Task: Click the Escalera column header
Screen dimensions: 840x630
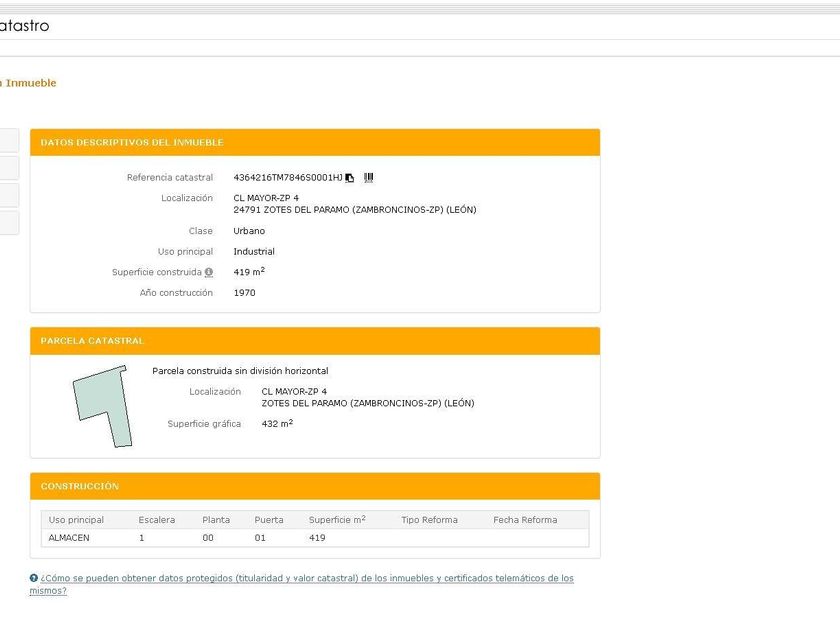Action: point(156,520)
